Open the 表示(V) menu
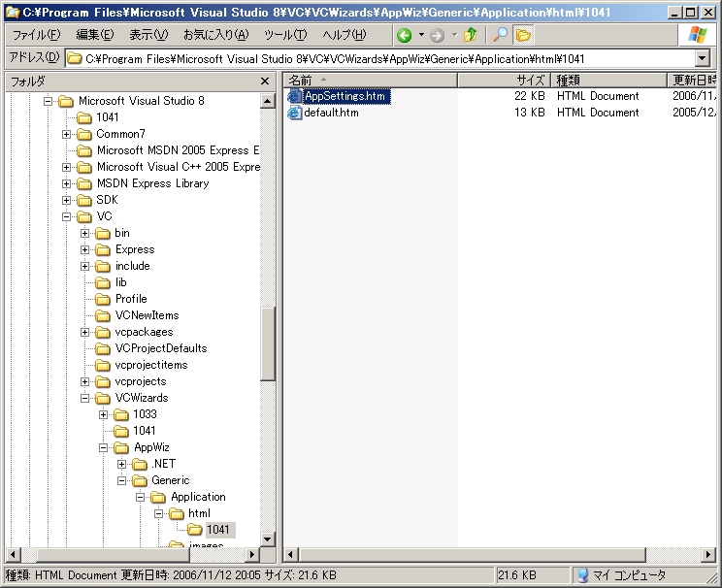Image resolution: width=722 pixels, height=588 pixels. pyautogui.click(x=148, y=35)
